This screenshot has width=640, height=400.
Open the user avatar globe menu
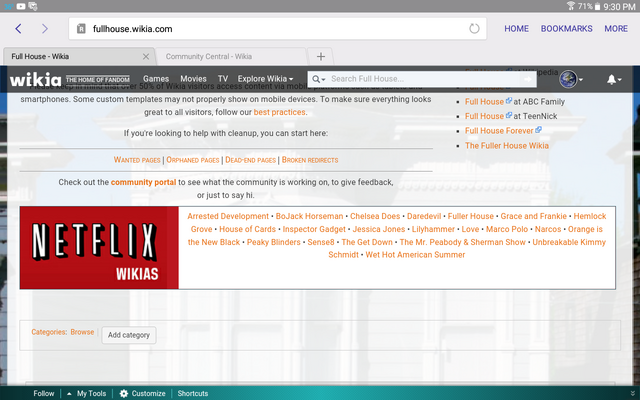(570, 79)
